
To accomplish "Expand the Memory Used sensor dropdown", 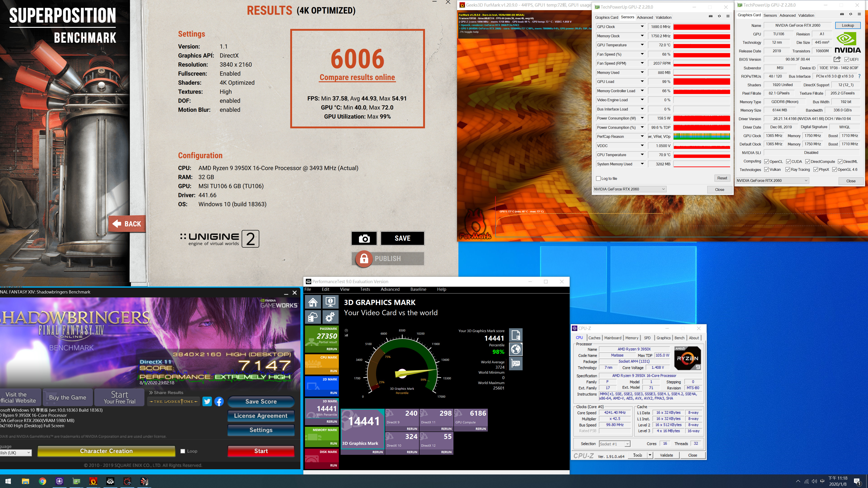I will (x=642, y=72).
